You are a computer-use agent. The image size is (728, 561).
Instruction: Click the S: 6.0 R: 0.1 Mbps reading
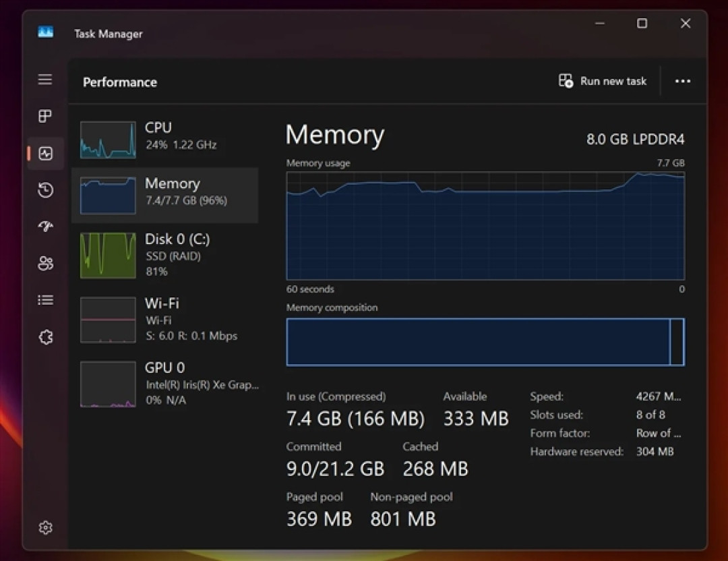pos(191,336)
